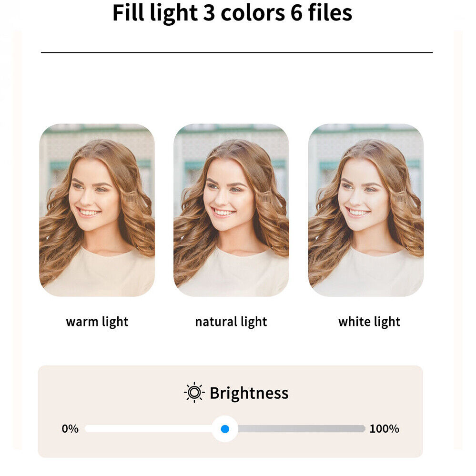476x476 pixels.
Task: Select the white light photo
Action: coord(365,210)
